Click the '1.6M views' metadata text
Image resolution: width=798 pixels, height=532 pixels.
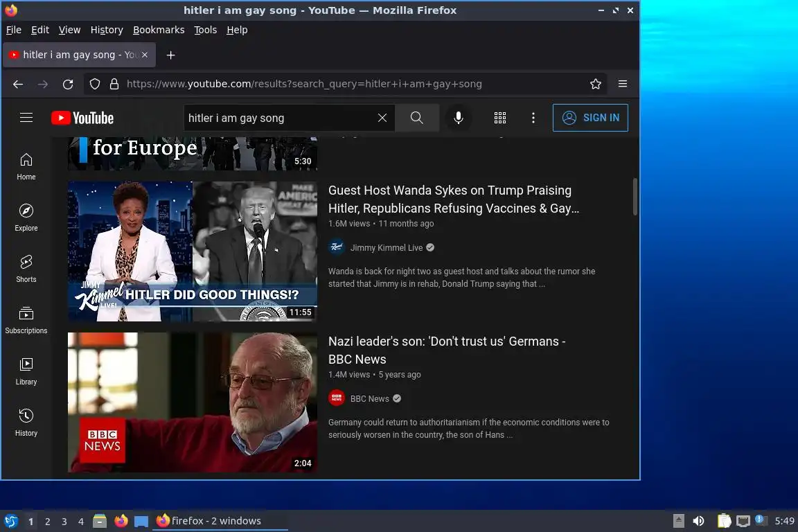tap(349, 224)
